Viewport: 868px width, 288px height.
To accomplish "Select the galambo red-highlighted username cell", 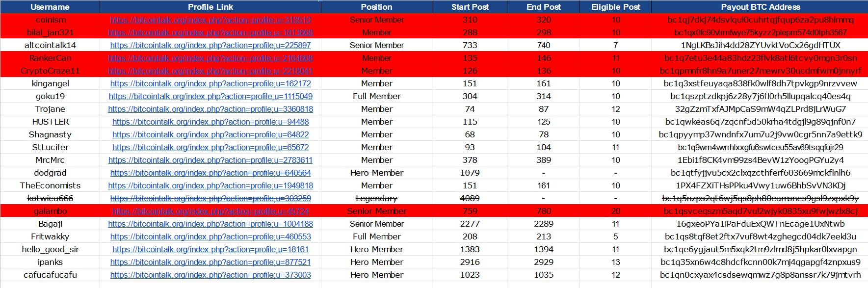I will 50,211.
